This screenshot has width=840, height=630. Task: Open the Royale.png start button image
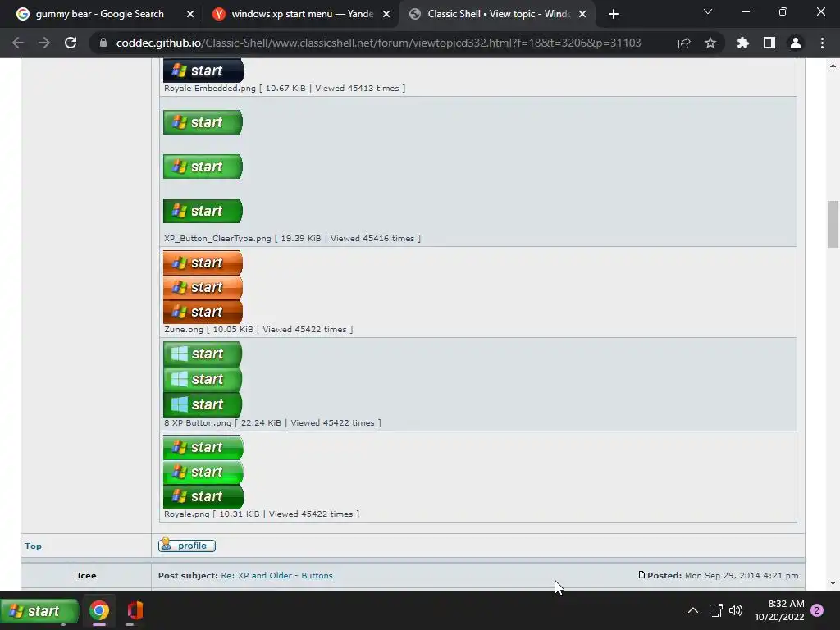pos(203,472)
